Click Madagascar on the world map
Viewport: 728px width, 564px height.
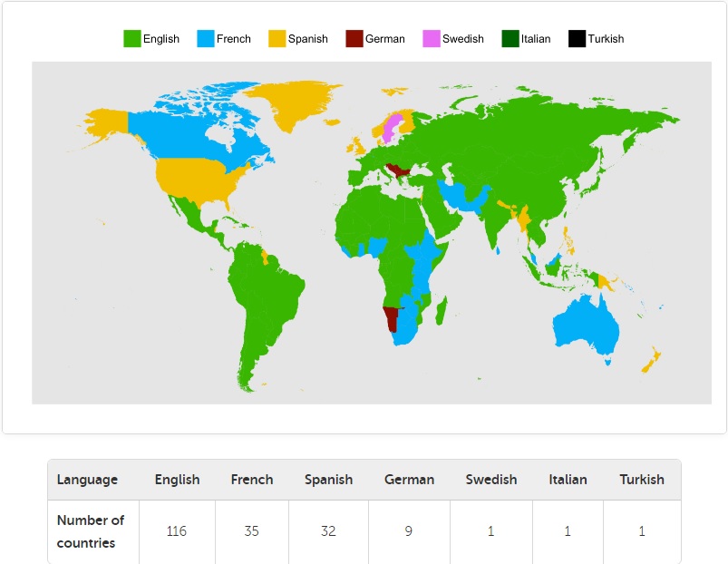[x=442, y=311]
